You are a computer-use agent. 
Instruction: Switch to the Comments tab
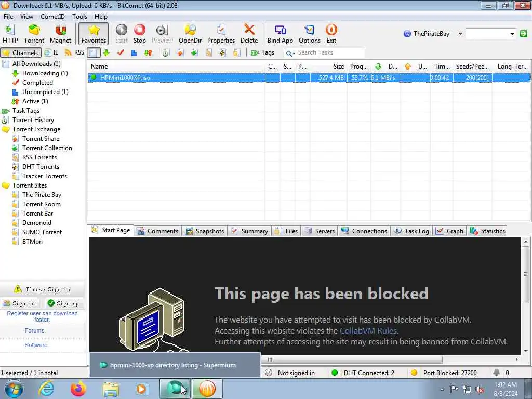point(158,231)
